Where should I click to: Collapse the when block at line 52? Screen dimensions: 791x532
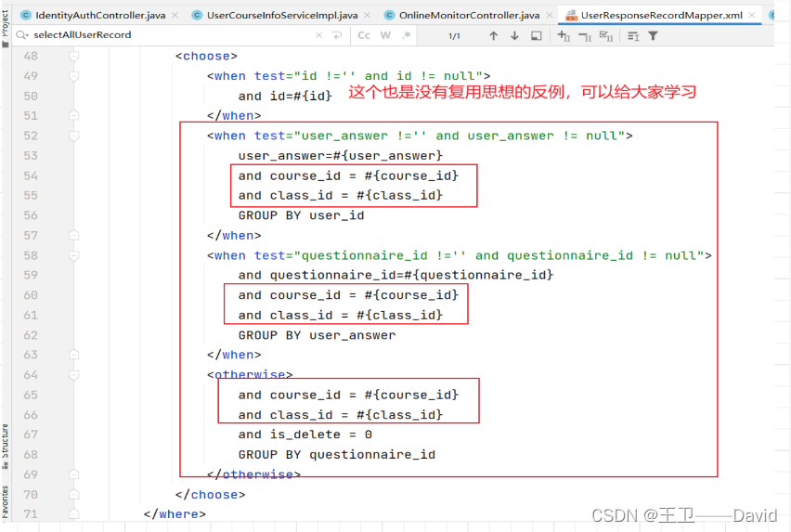[73, 136]
